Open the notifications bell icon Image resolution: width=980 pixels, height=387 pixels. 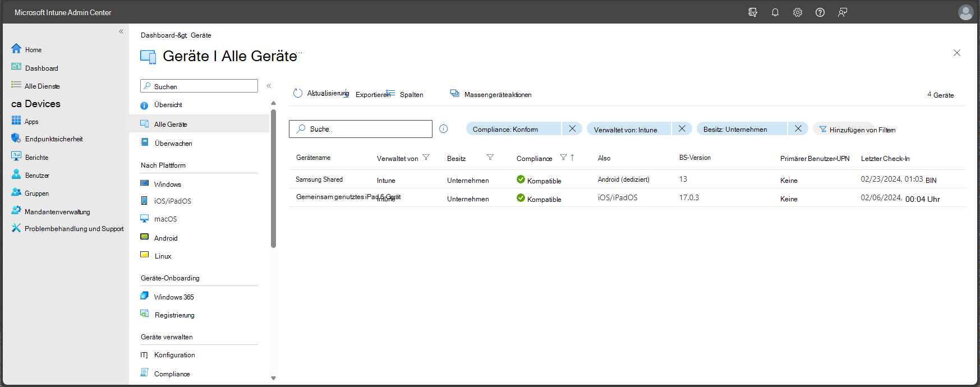[775, 12]
